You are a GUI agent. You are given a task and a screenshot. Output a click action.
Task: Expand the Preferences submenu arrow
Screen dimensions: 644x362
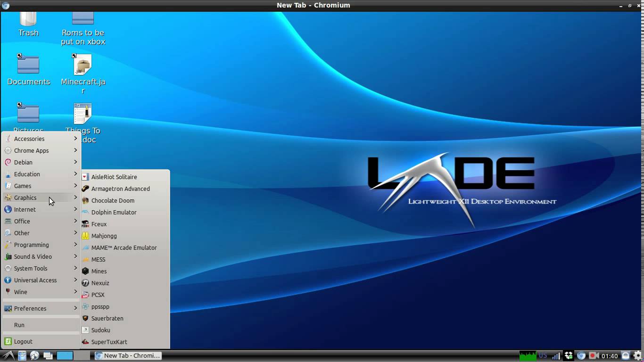coord(75,308)
